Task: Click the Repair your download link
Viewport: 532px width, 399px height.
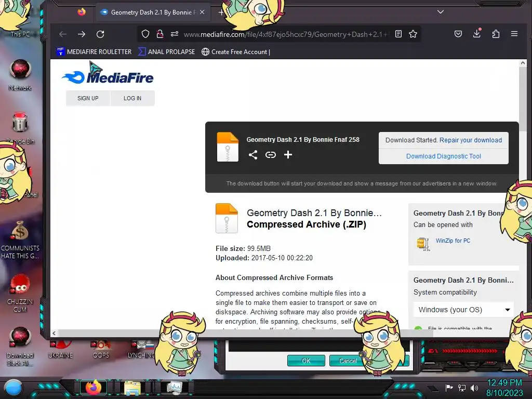Action: [x=470, y=140]
